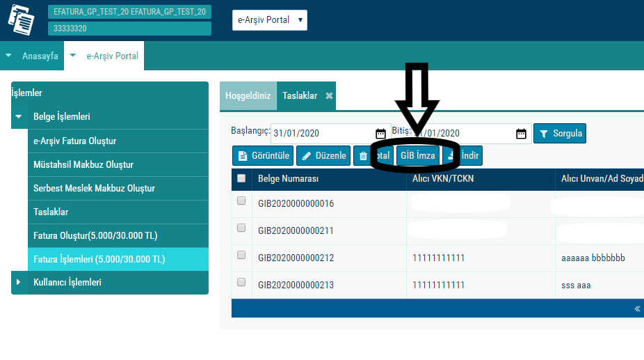Open the e-Arşiv Portal dropdown selector
The width and height of the screenshot is (644, 360).
269,20
